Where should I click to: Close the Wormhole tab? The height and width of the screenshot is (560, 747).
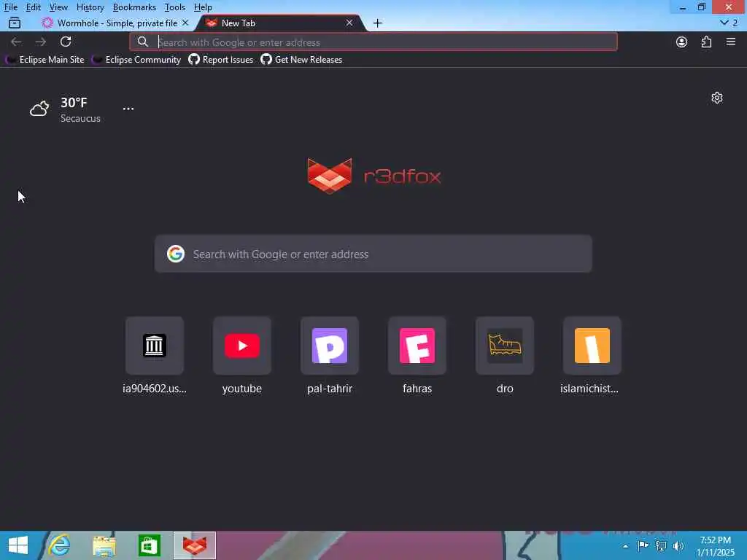(x=185, y=23)
